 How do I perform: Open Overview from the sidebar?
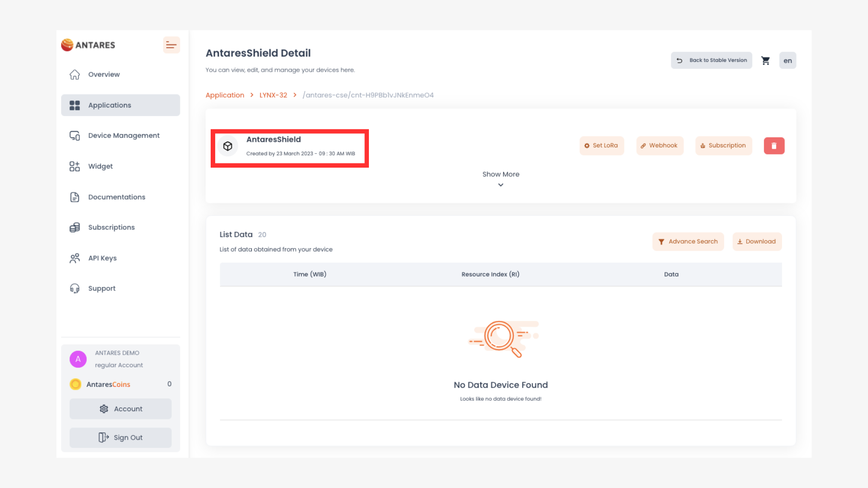(x=104, y=75)
